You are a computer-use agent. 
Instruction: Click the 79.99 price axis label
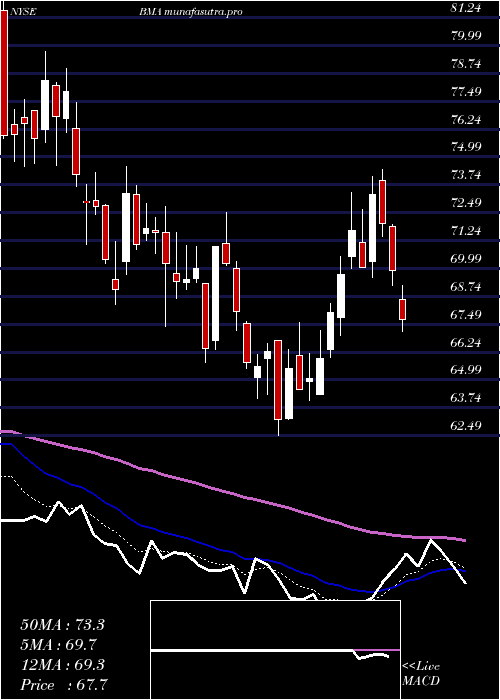[466, 35]
